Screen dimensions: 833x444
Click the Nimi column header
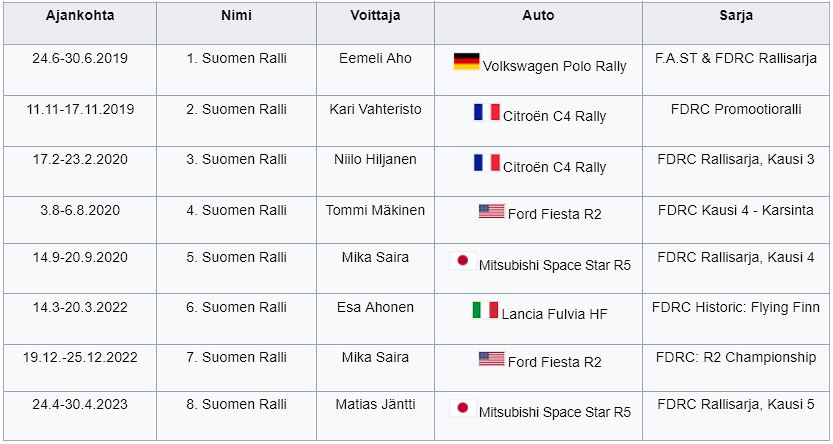click(236, 17)
